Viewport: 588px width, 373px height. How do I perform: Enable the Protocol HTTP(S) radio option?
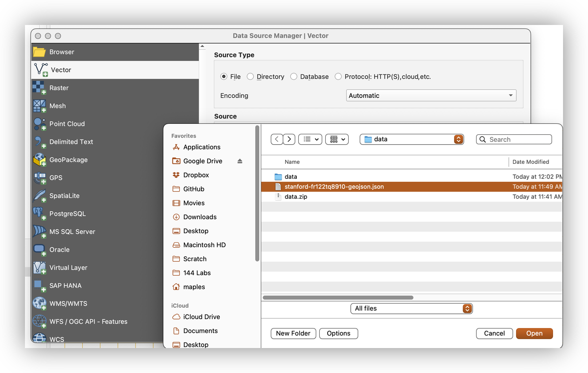point(338,76)
